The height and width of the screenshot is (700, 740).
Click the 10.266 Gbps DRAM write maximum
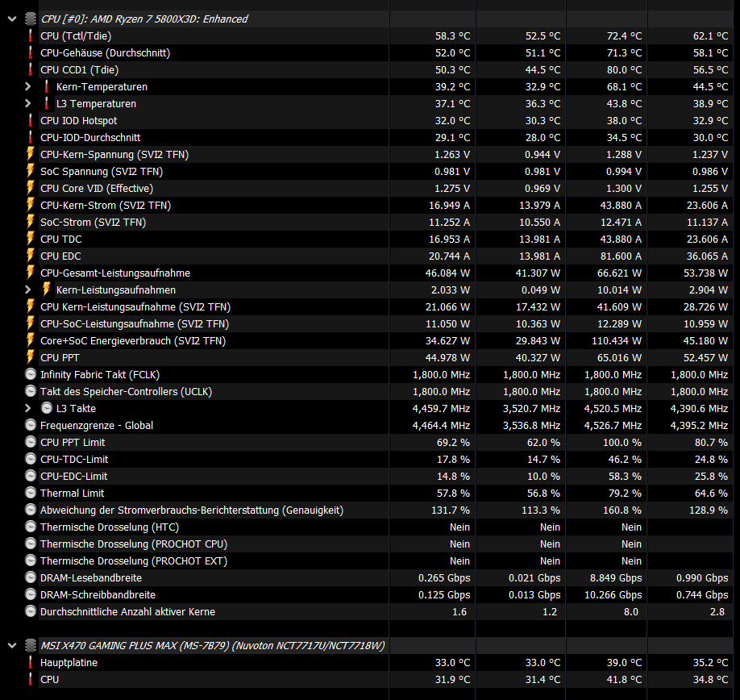pos(613,594)
